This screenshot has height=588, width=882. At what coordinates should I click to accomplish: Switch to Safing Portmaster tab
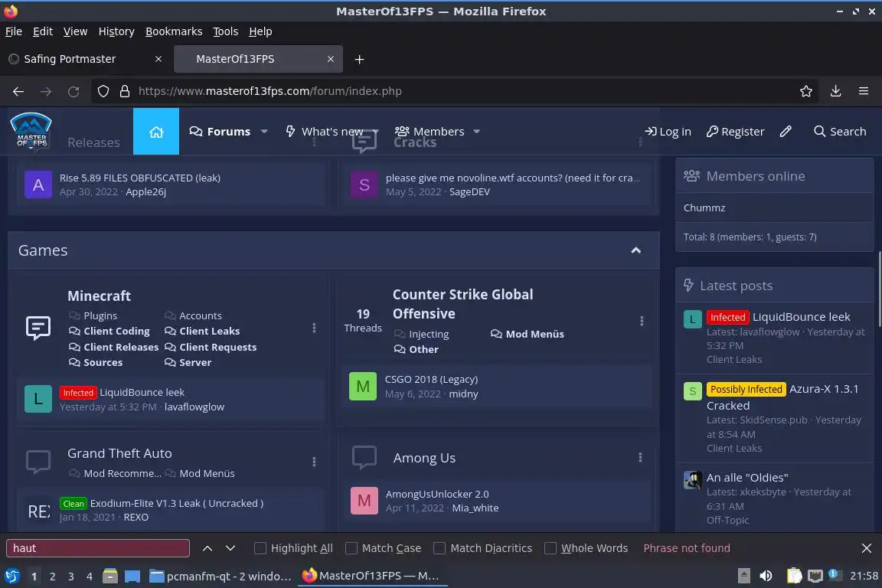86,59
